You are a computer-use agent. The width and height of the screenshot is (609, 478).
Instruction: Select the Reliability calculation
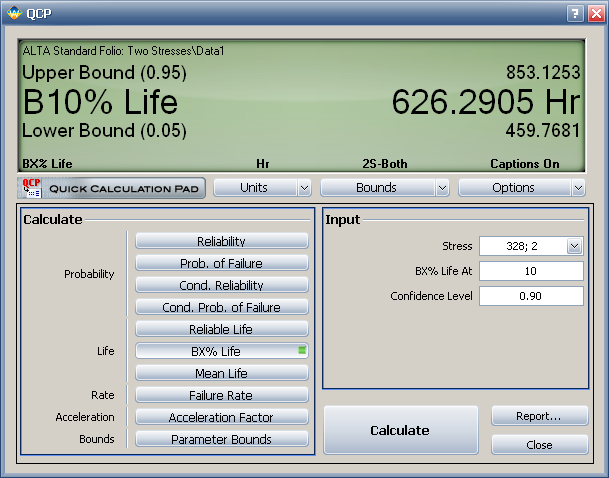[x=221, y=241]
